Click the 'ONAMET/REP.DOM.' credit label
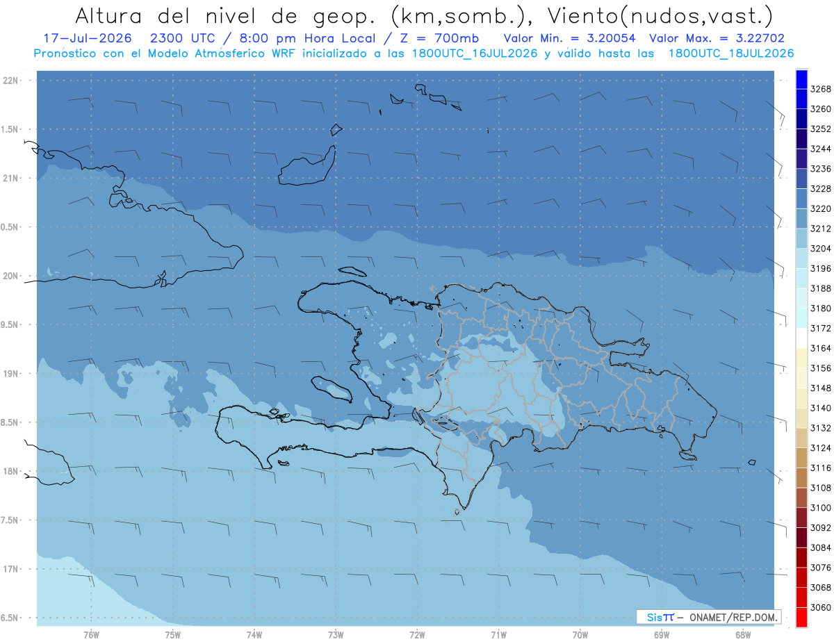This screenshot has height=644, width=834. (733, 617)
